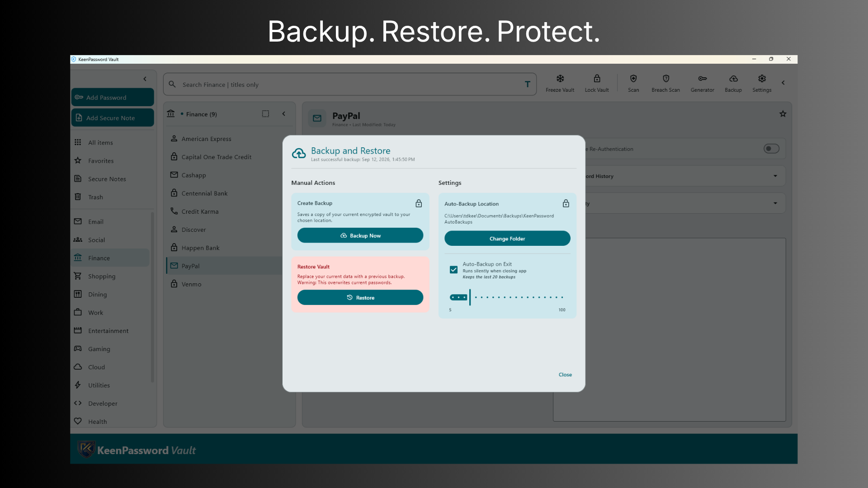Click the search magnifier icon
The height and width of the screenshot is (488, 868).
(x=172, y=84)
